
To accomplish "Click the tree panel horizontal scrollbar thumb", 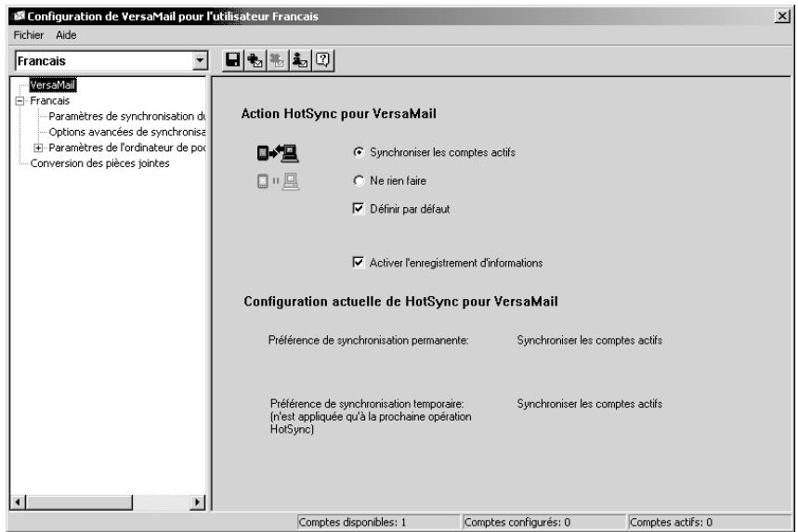I will pyautogui.click(x=79, y=502).
